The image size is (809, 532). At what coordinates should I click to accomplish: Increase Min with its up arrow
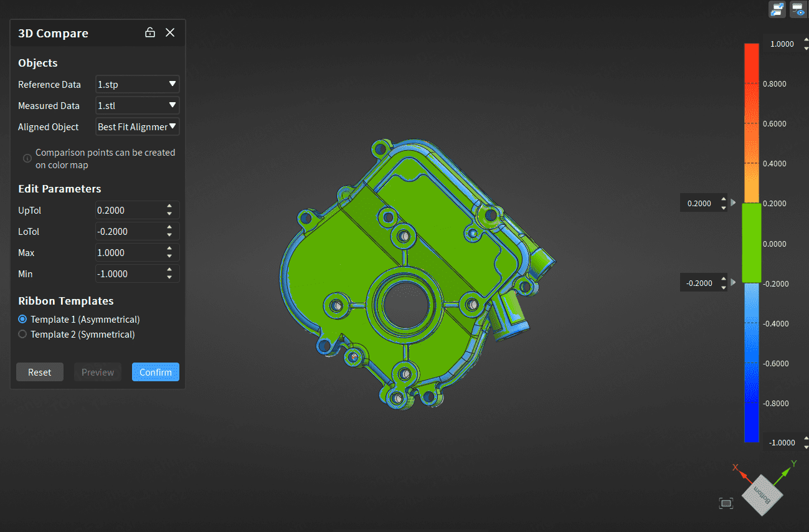point(169,270)
